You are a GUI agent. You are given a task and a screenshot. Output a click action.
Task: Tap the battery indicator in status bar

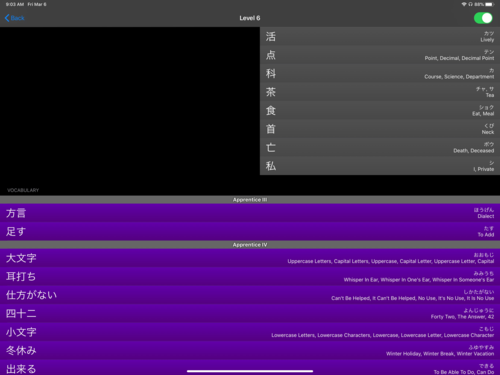[x=490, y=4]
